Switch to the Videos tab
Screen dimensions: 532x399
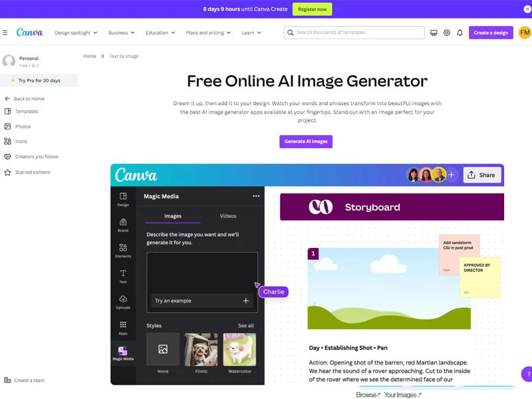(x=228, y=216)
